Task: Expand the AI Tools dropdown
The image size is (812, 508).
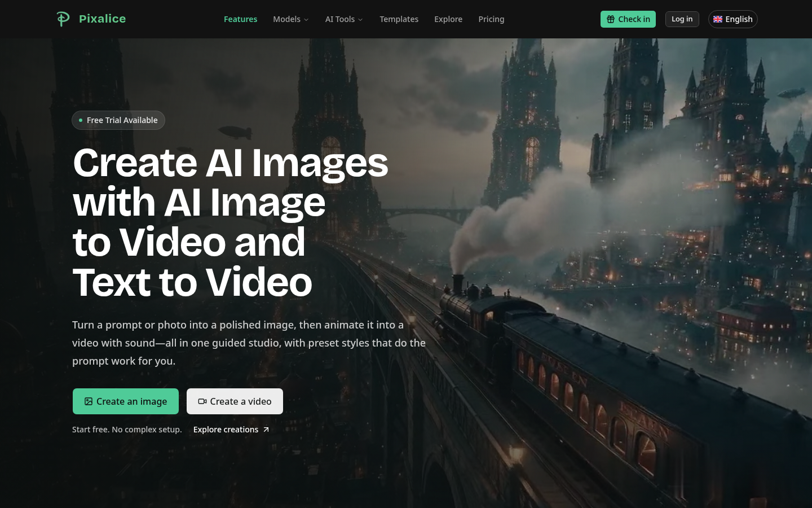Action: [x=344, y=19]
